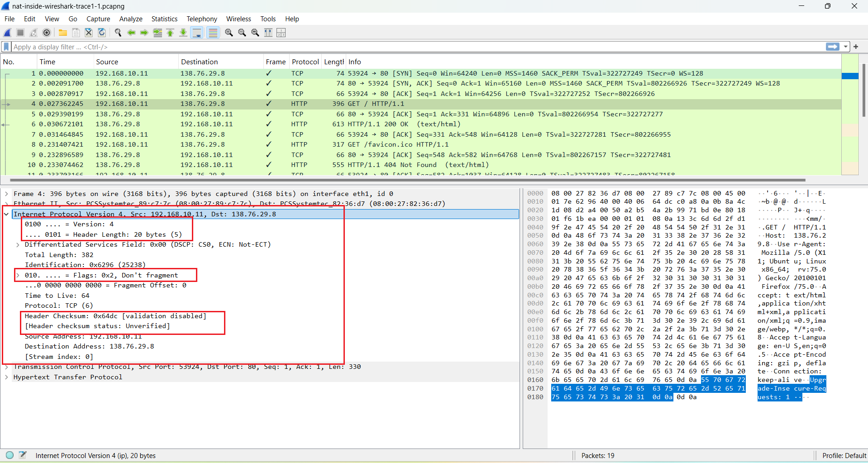
Task: Open the display filter bookmark menu
Action: (x=6, y=47)
